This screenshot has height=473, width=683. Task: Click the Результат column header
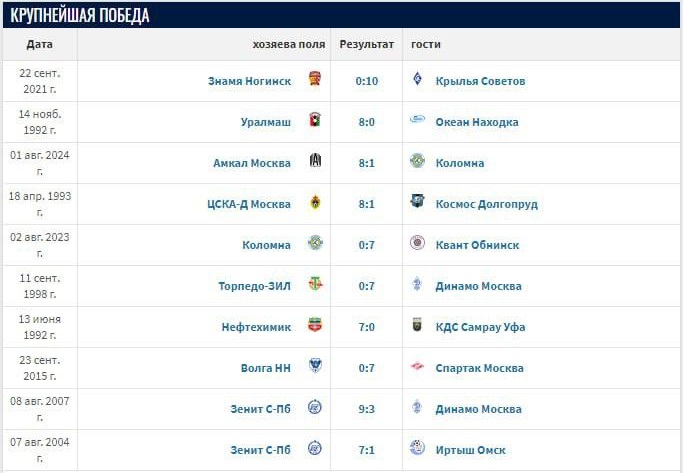pyautogui.click(x=366, y=44)
